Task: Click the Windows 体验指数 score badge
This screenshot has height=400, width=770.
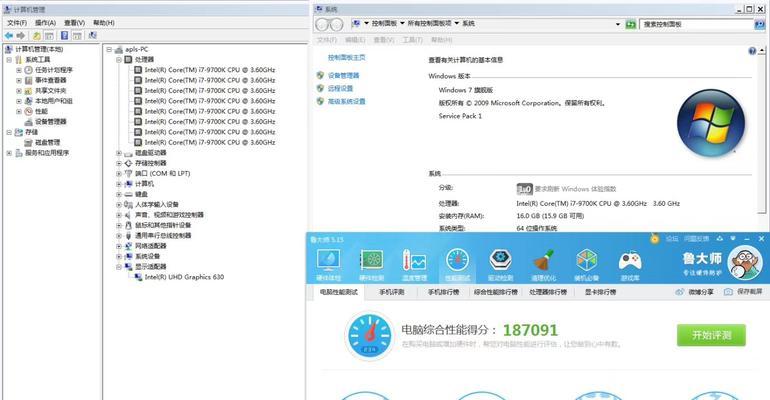Action: (x=524, y=189)
